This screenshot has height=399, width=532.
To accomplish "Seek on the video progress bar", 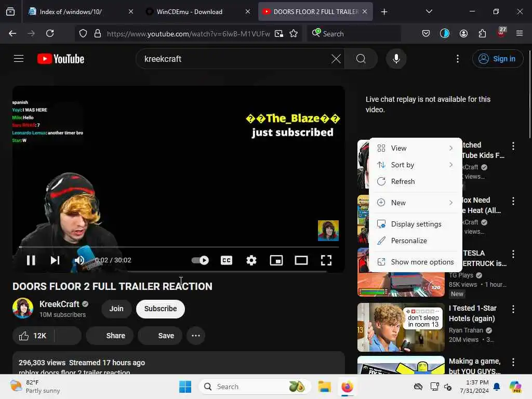I will coord(179,247).
